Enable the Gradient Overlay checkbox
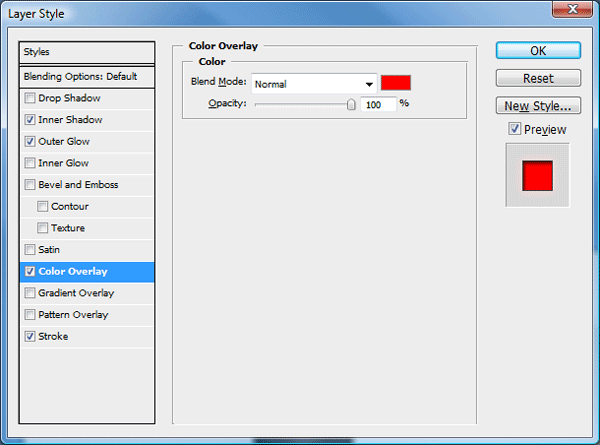The height and width of the screenshot is (445, 600). 30,293
